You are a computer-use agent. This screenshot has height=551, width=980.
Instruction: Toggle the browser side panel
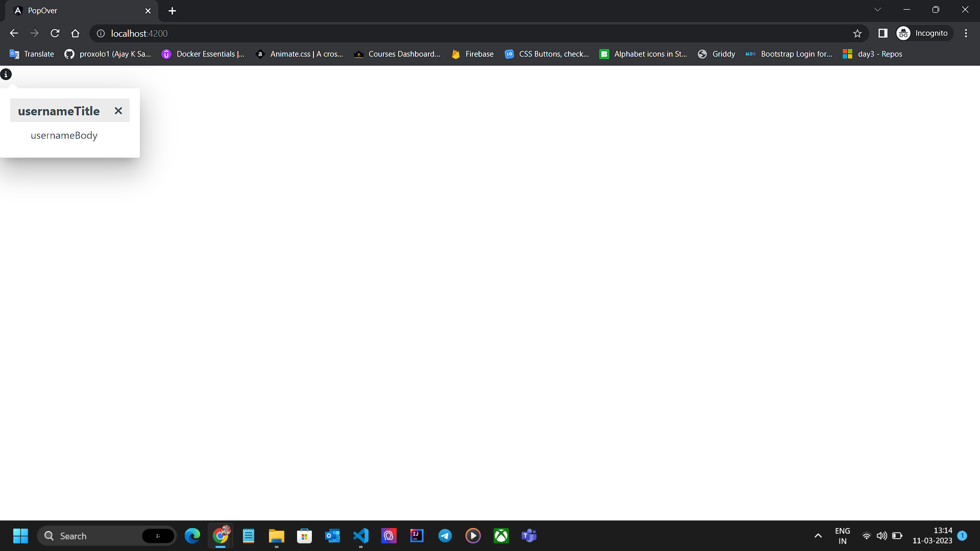[883, 33]
